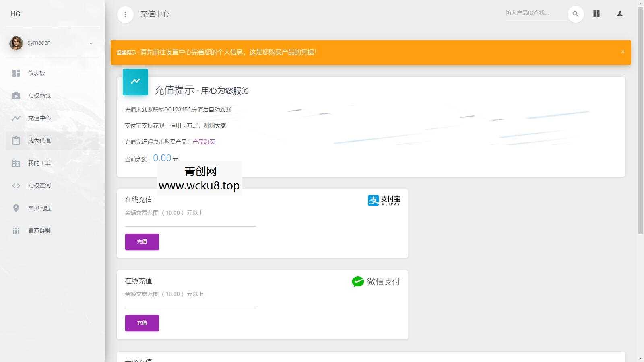Click the 充值中心 chart icon in sidebar
The height and width of the screenshot is (362, 644).
point(16,118)
